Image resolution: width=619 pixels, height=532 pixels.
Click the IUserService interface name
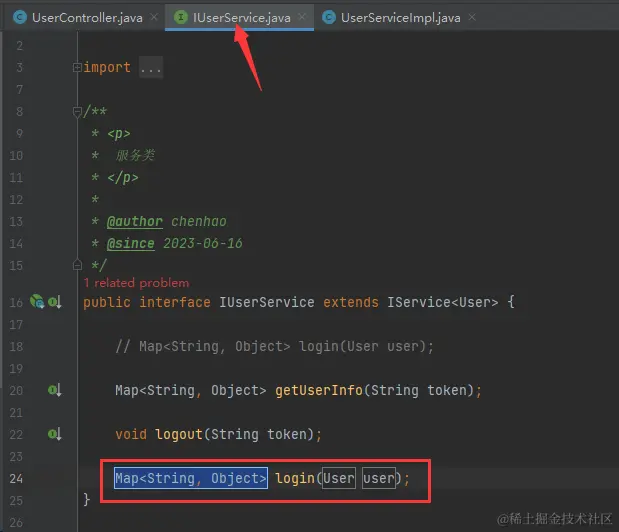tap(267, 302)
